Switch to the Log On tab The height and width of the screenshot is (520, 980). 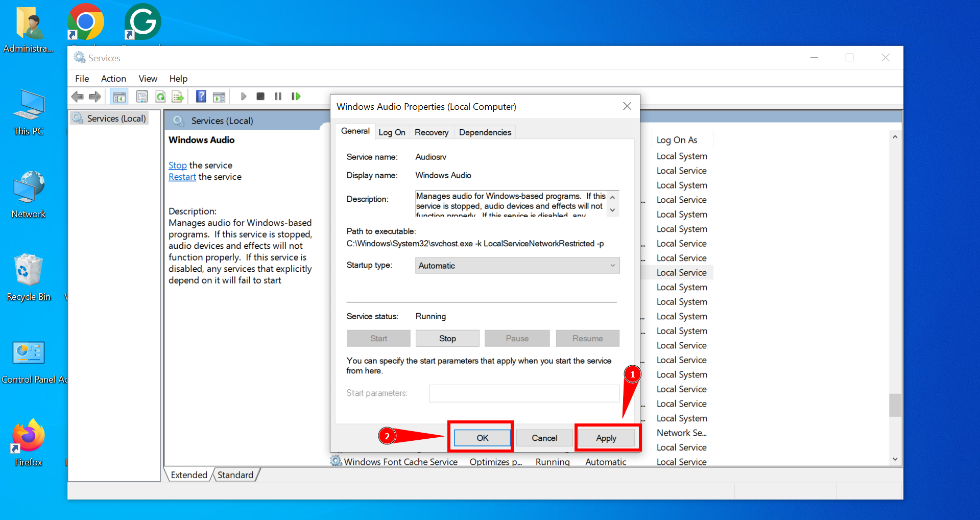pos(392,132)
